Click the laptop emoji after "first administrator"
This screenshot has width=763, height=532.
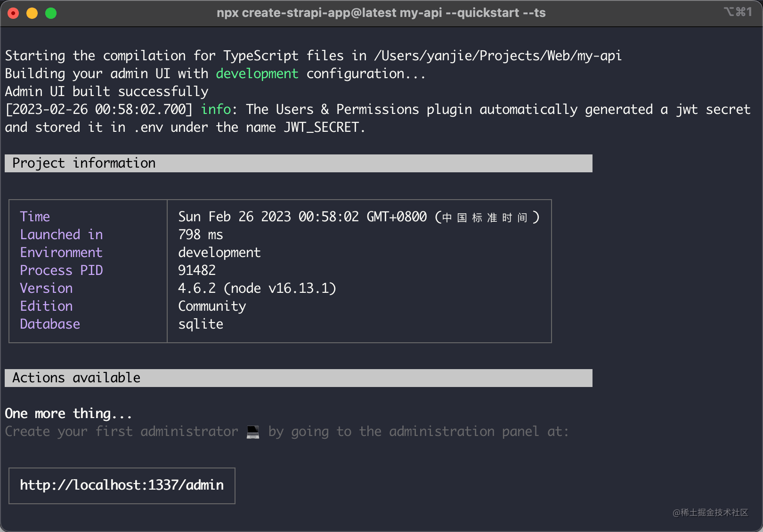click(x=252, y=431)
